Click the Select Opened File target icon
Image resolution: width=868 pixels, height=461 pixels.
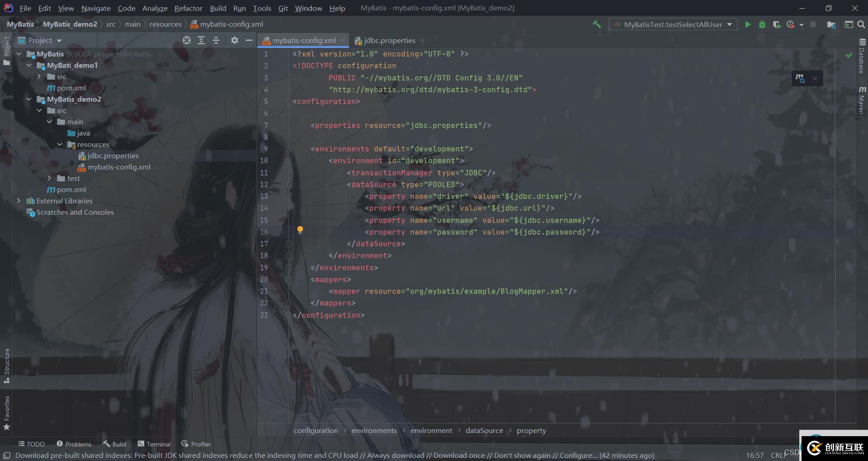tap(186, 40)
